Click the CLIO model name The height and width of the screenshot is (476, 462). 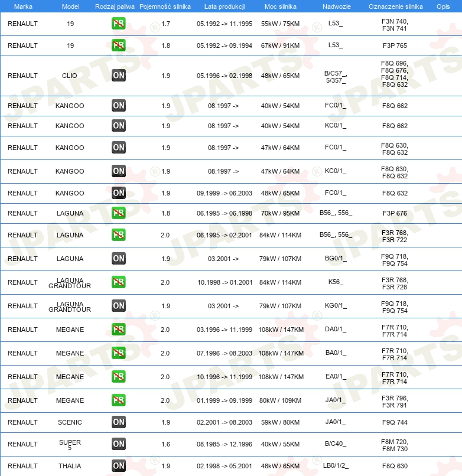[70, 76]
